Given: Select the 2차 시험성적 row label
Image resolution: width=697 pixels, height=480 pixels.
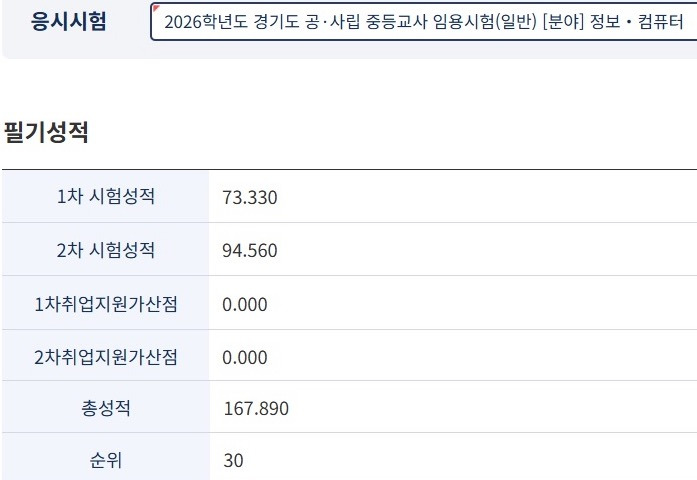Looking at the screenshot, I should tap(106, 250).
